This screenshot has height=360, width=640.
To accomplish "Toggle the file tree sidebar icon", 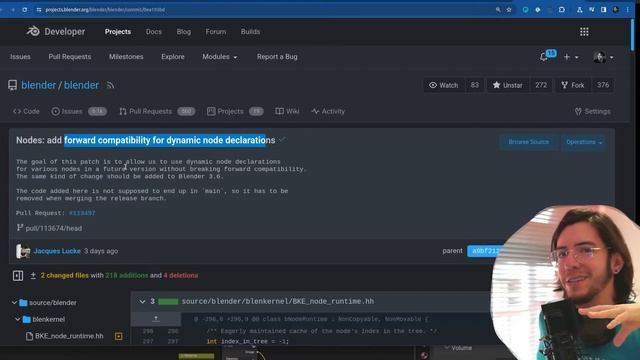I will tap(18, 276).
